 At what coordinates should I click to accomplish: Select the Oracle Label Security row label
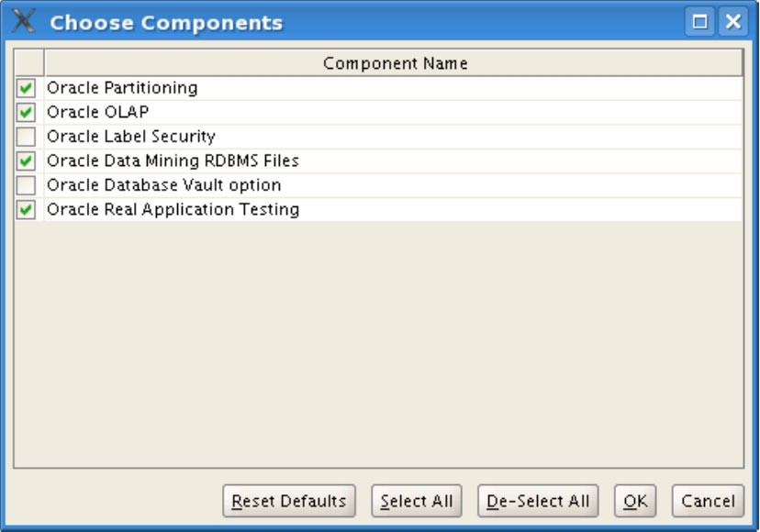[x=131, y=137]
